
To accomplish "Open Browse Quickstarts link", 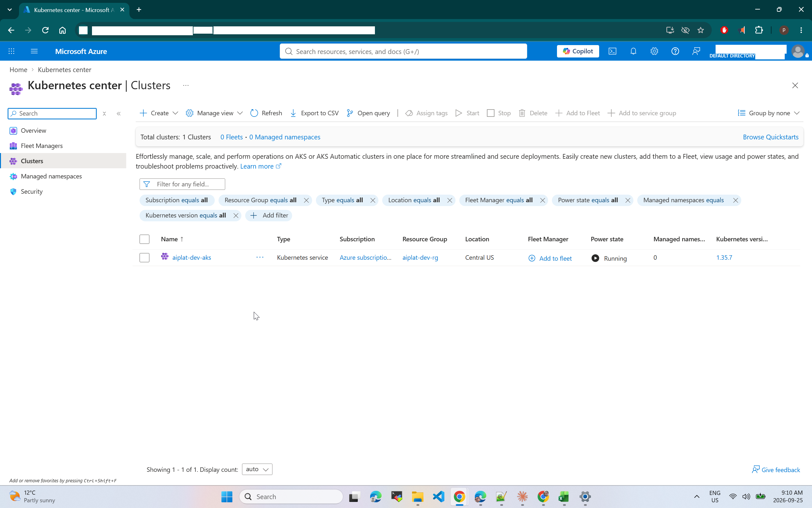I will 770,137.
